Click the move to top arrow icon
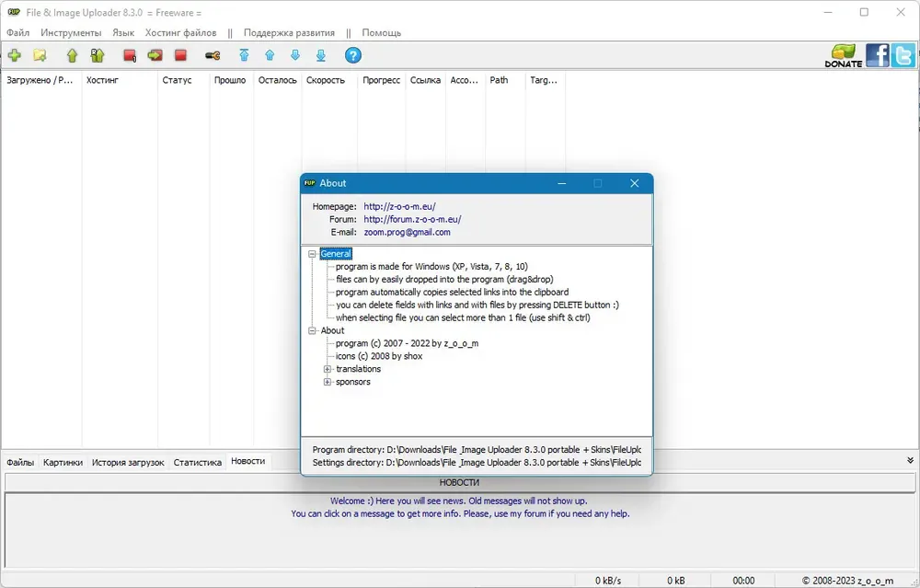The height and width of the screenshot is (588, 920). coord(244,55)
